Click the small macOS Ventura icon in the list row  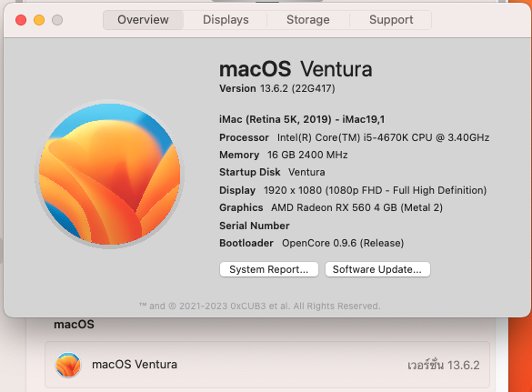coord(68,365)
